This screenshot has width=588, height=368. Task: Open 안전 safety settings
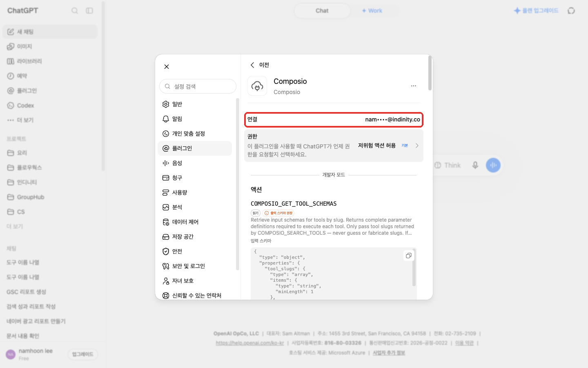[195, 251]
